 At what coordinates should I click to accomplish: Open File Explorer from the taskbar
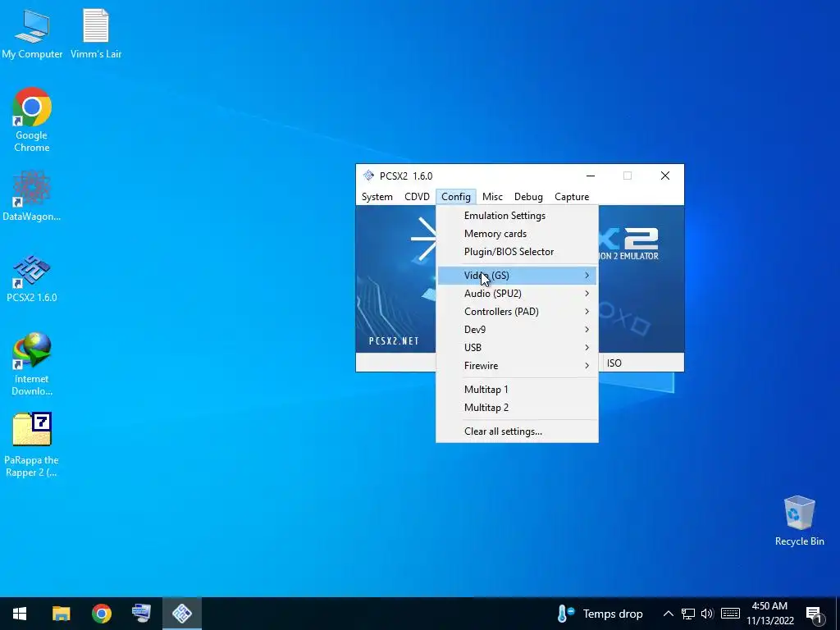click(61, 614)
